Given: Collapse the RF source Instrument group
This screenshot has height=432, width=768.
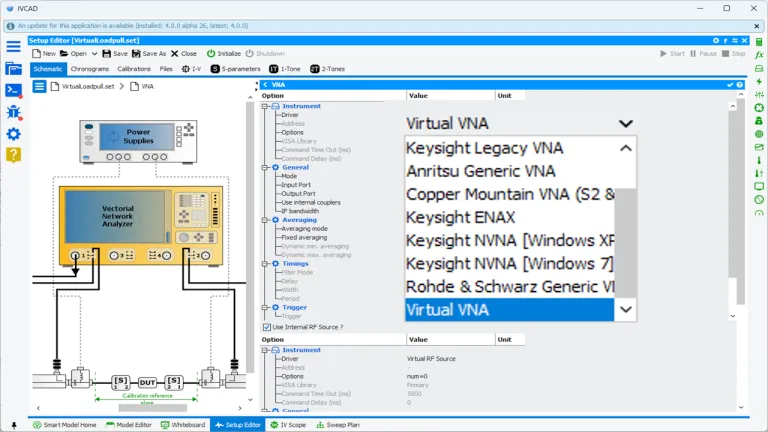Looking at the screenshot, I should tap(265, 350).
